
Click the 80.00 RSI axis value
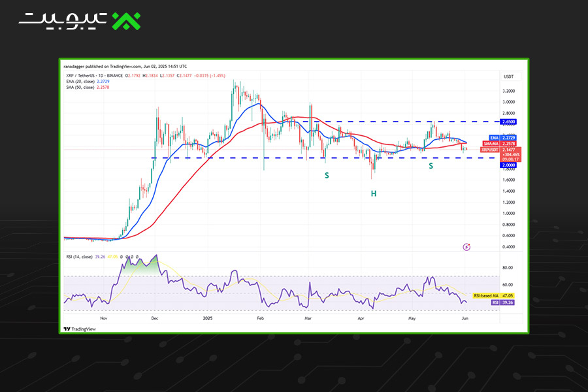508,268
